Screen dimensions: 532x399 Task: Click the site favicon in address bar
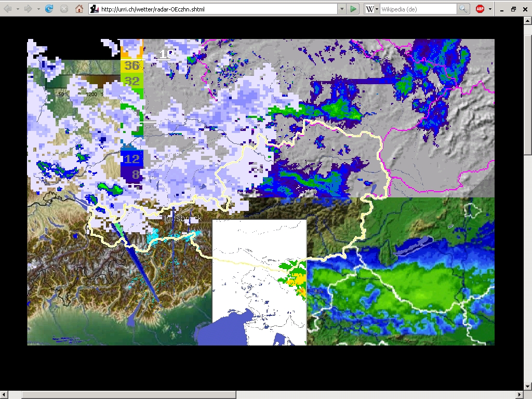tap(95, 9)
